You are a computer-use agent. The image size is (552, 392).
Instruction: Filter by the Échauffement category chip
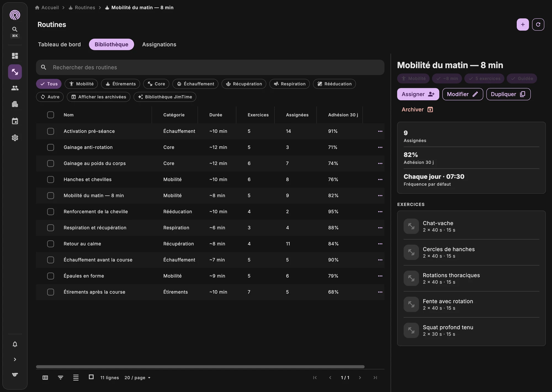coord(195,84)
